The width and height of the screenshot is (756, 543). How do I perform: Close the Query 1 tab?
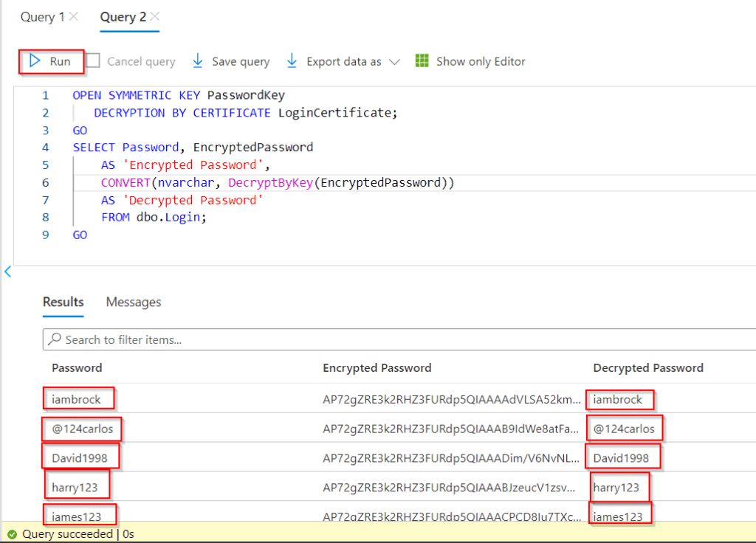pyautogui.click(x=73, y=16)
